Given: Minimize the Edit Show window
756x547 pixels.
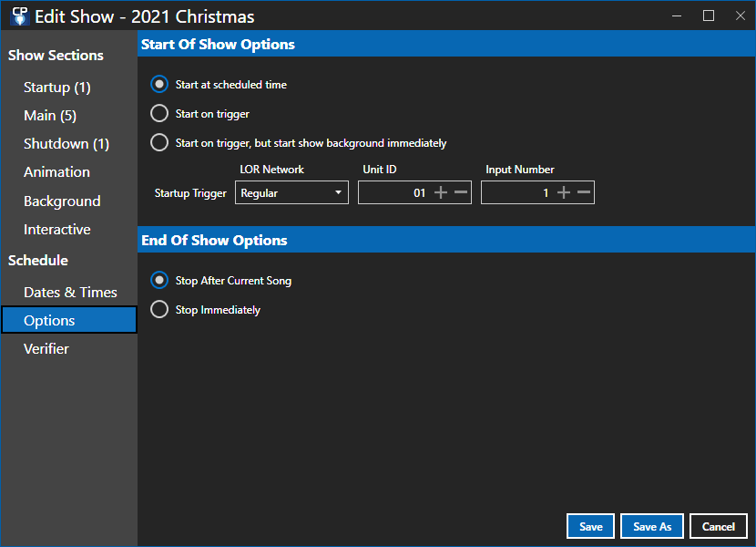Looking at the screenshot, I should [677, 15].
